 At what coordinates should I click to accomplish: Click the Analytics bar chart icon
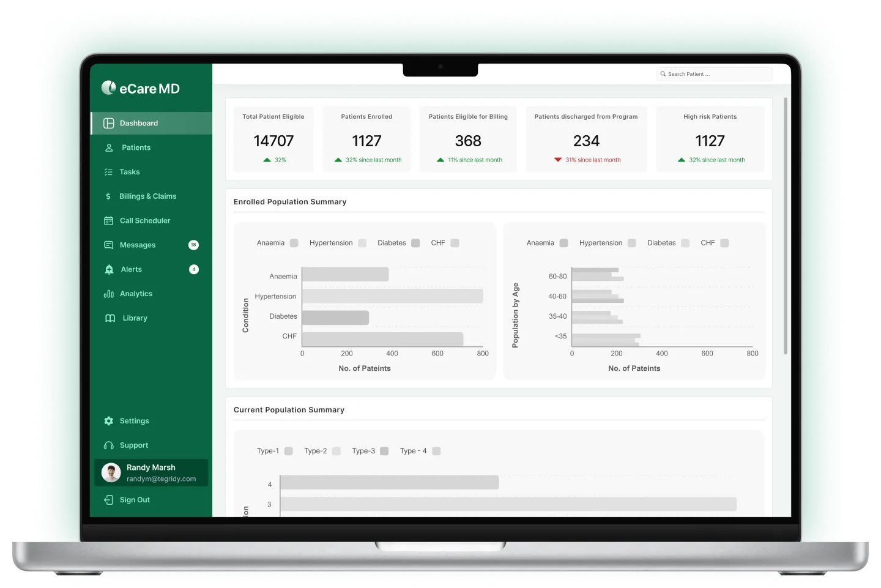click(109, 294)
